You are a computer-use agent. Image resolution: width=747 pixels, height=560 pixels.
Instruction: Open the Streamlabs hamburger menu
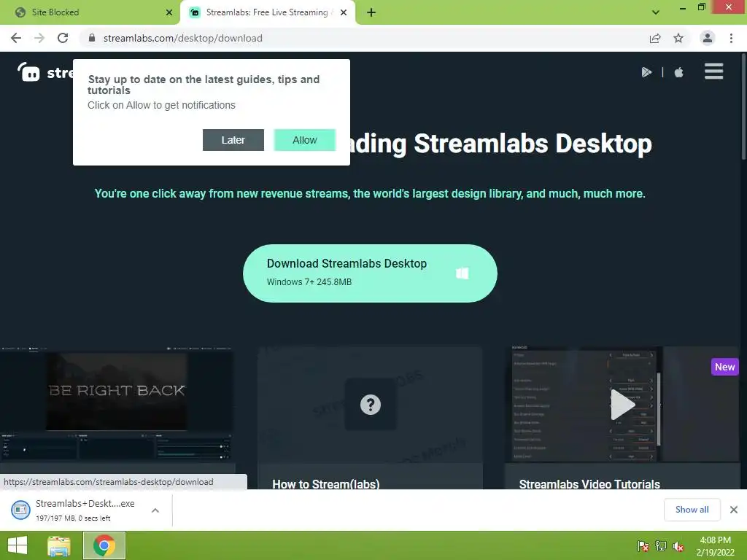[x=713, y=71]
